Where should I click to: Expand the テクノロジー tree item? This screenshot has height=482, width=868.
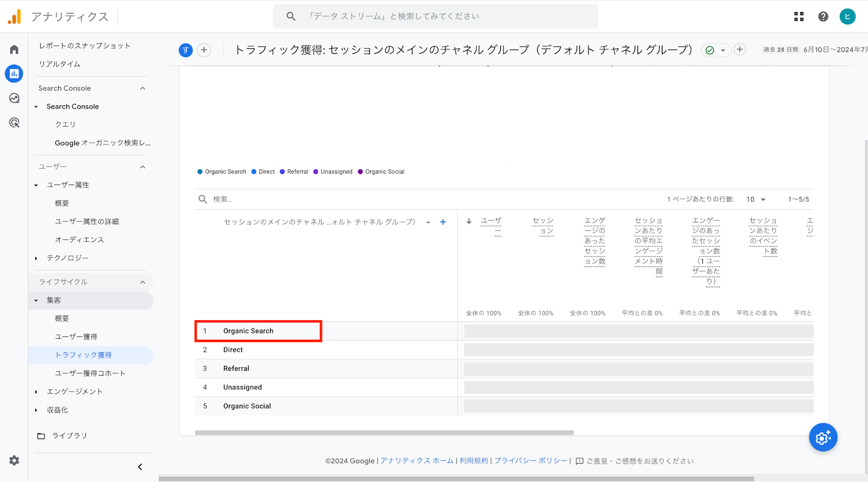(36, 258)
